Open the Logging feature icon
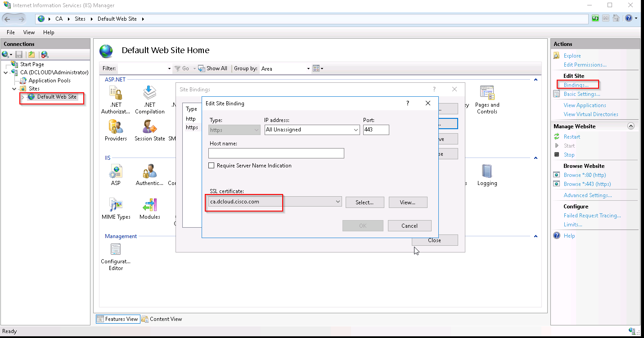This screenshot has height=338, width=644. [x=487, y=171]
